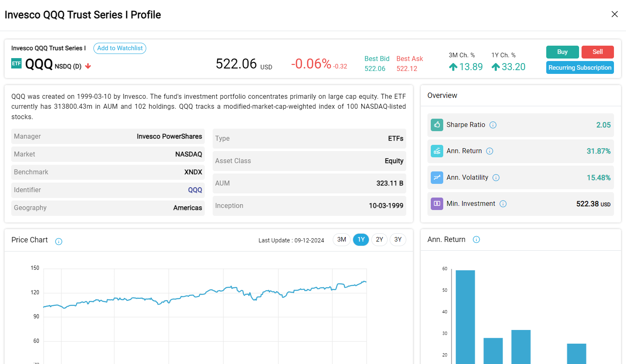Add QQQ to Watchlist
Image resolution: width=626 pixels, height=364 pixels.
120,48
